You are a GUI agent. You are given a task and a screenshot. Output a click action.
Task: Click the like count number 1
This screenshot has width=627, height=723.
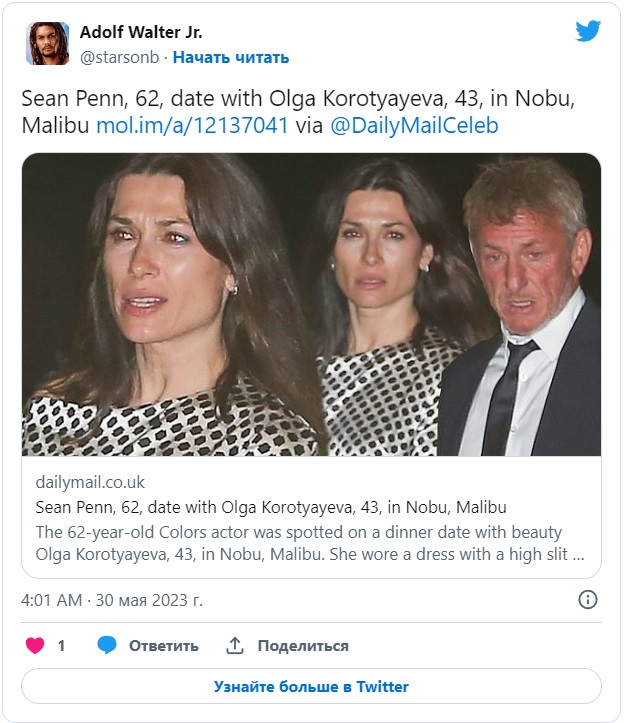pyautogui.click(x=61, y=645)
